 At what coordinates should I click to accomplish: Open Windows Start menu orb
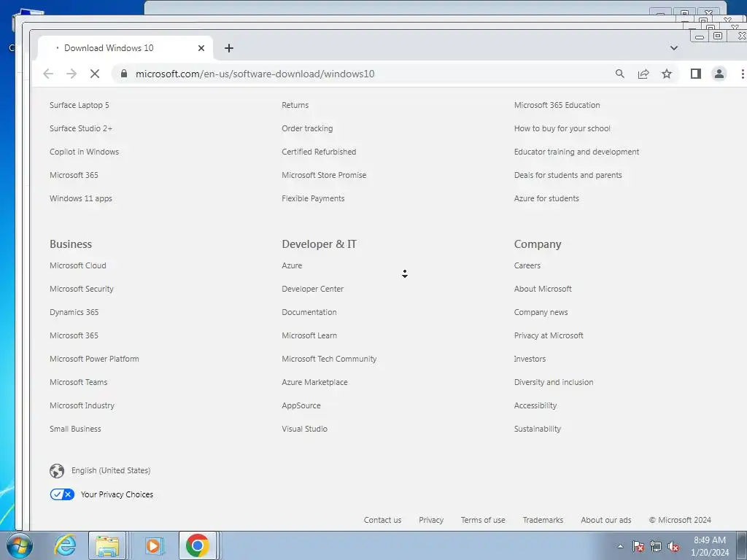(20, 545)
